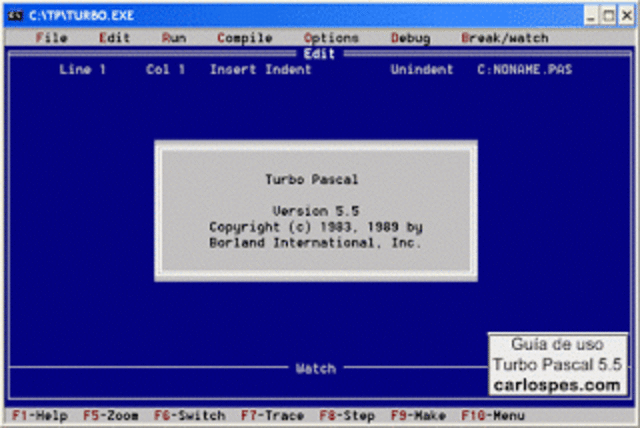
Task: Click the 'Edit' window title label
Action: [319, 53]
